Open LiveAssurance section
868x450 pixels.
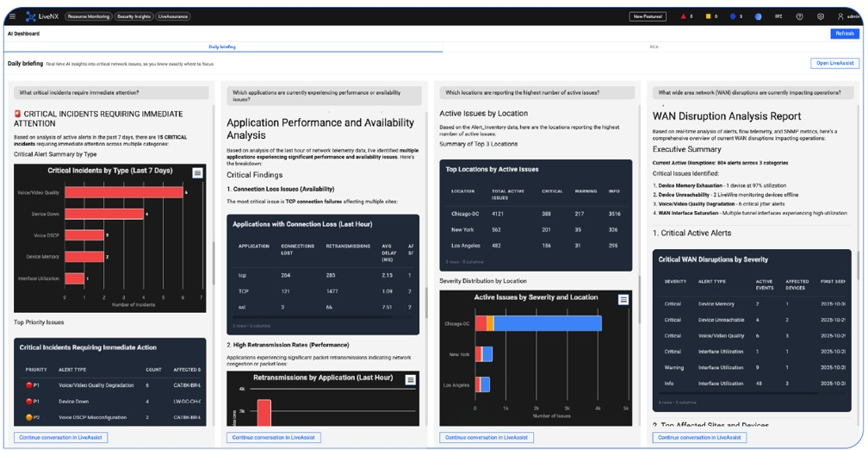[x=173, y=16]
